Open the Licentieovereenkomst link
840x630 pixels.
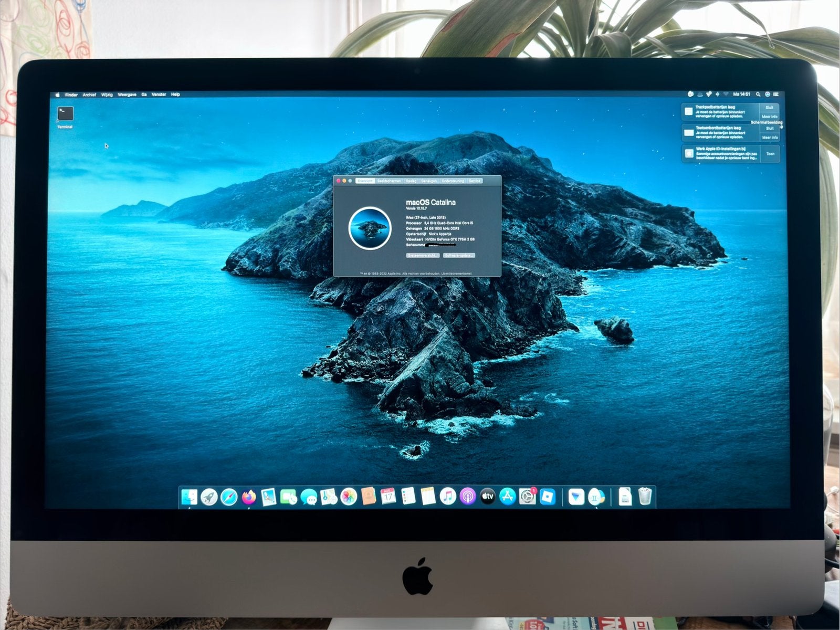[457, 274]
